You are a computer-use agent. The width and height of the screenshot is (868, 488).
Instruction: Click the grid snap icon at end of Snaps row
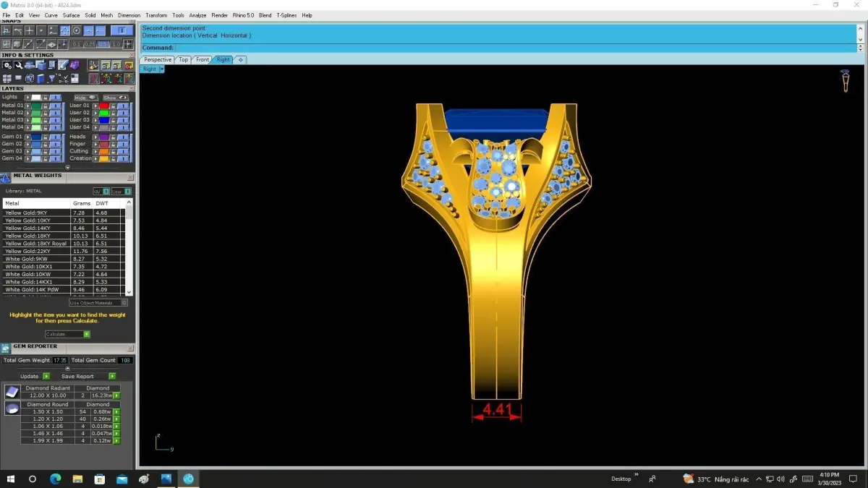(x=128, y=44)
